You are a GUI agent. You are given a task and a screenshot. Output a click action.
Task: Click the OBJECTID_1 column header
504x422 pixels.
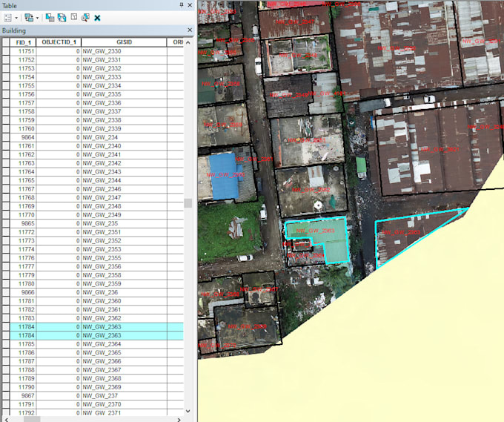pyautogui.click(x=59, y=42)
